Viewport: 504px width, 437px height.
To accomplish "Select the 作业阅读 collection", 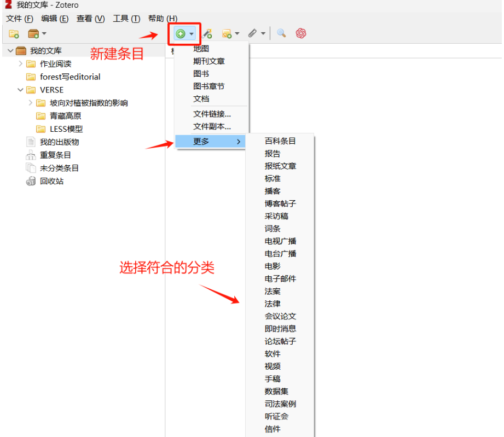I will [x=56, y=64].
